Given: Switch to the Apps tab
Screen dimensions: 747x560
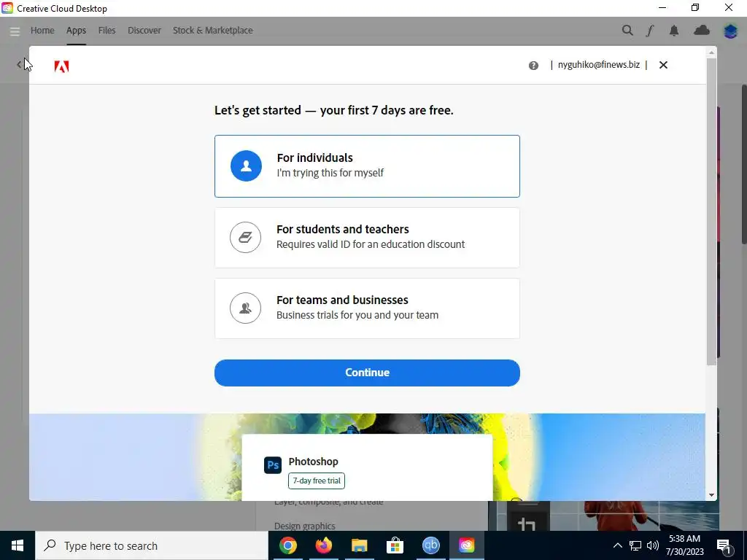Looking at the screenshot, I should (76, 31).
